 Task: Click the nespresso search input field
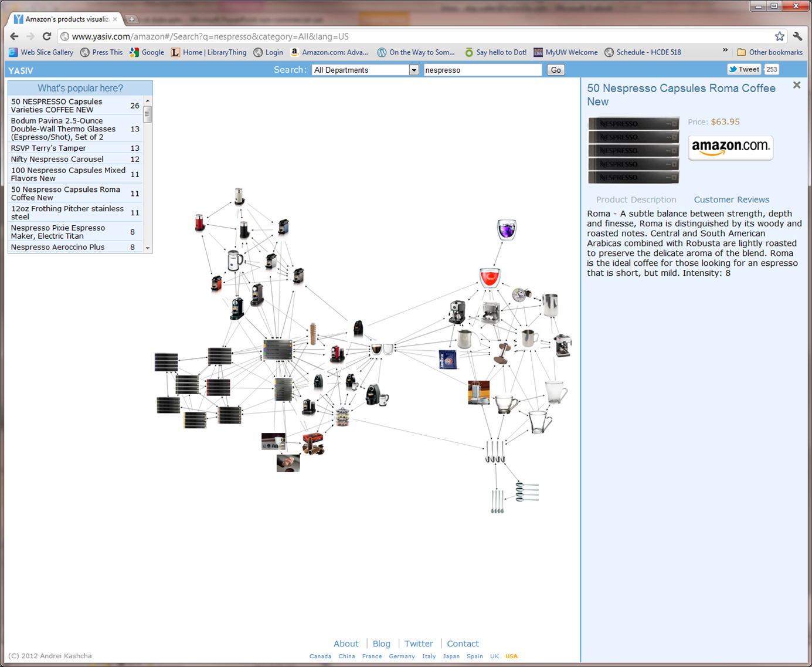point(482,70)
